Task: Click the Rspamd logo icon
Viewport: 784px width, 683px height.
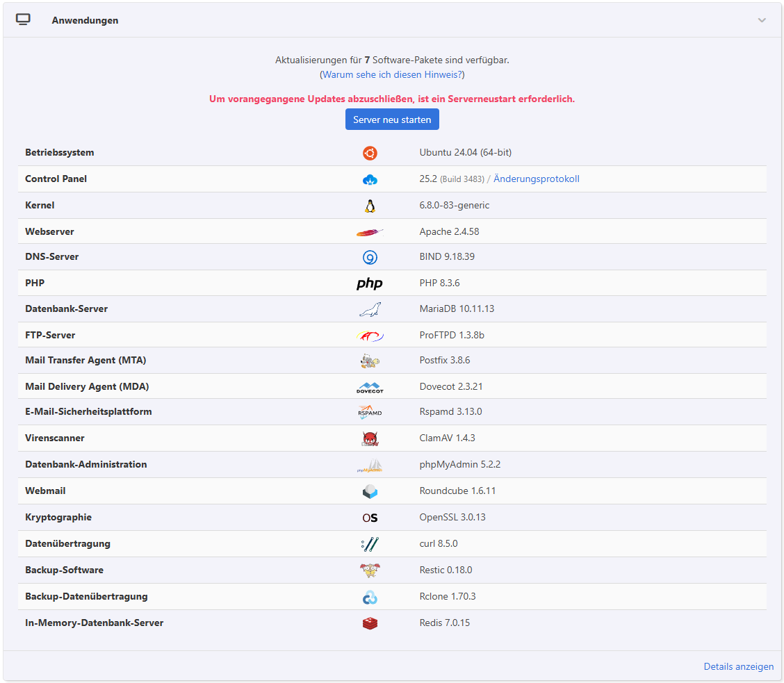Action: click(369, 413)
